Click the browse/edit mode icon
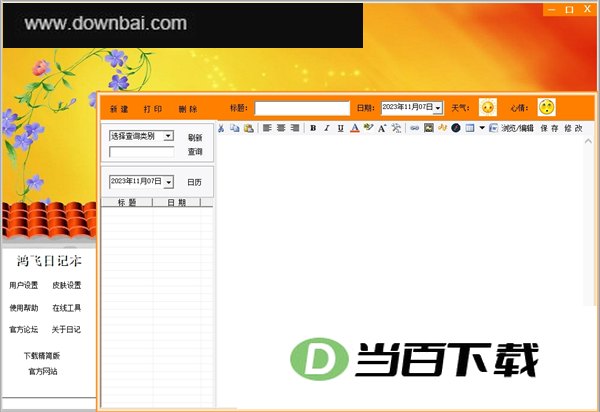Image resolution: width=600 pixels, height=412 pixels. [x=493, y=128]
